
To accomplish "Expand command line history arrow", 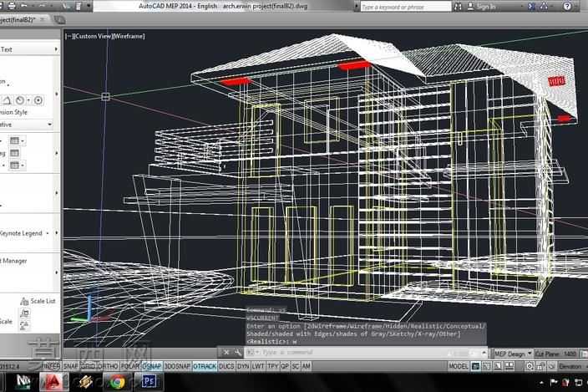I will click(484, 353).
